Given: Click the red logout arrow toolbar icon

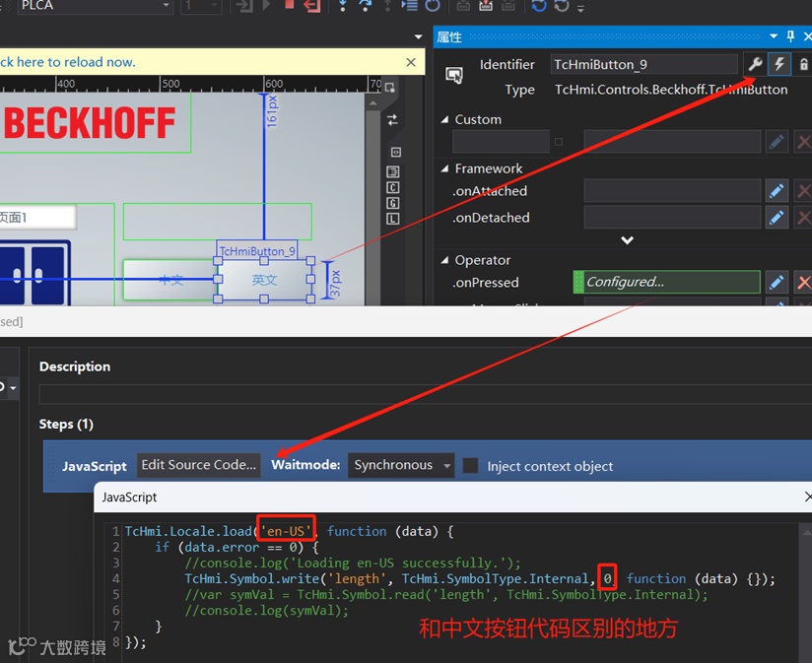Looking at the screenshot, I should coord(312,5).
